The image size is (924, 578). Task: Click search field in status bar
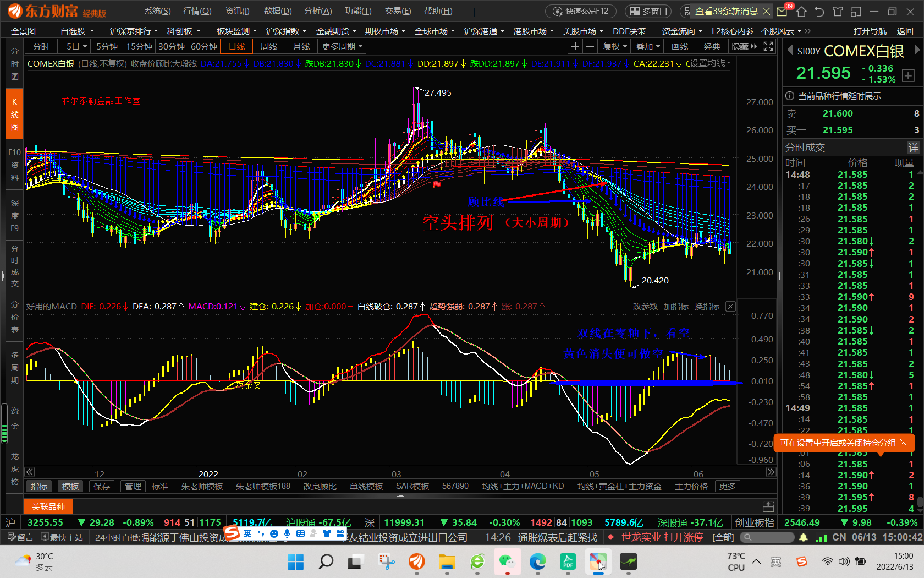[x=767, y=537]
